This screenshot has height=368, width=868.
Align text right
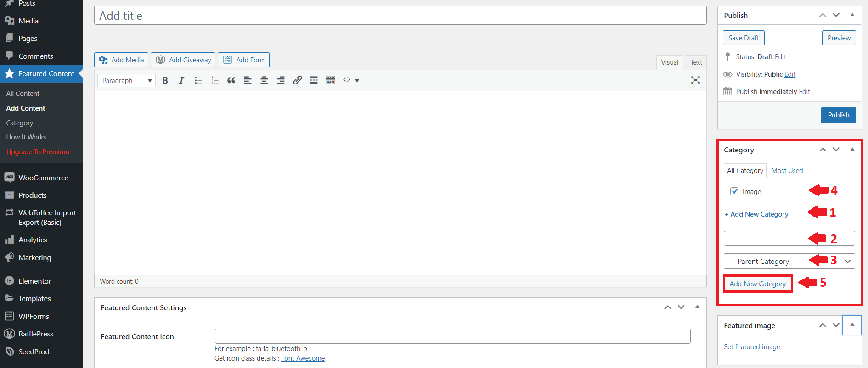281,80
